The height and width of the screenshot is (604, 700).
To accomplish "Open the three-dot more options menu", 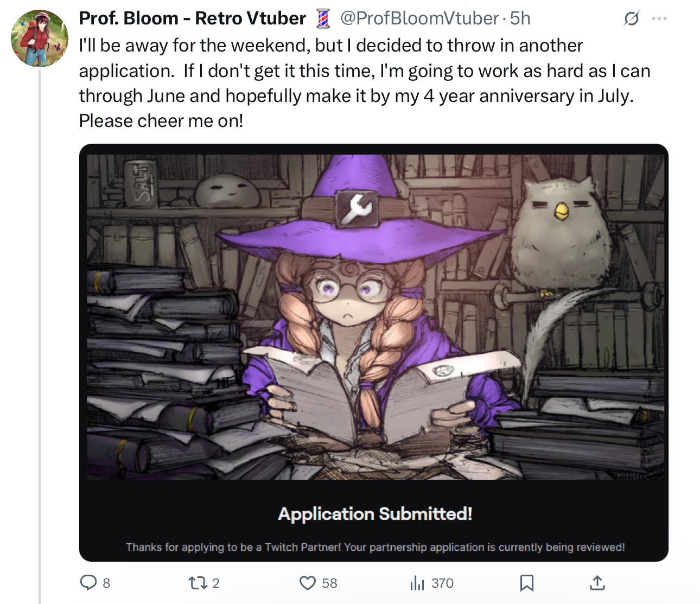I will click(659, 19).
